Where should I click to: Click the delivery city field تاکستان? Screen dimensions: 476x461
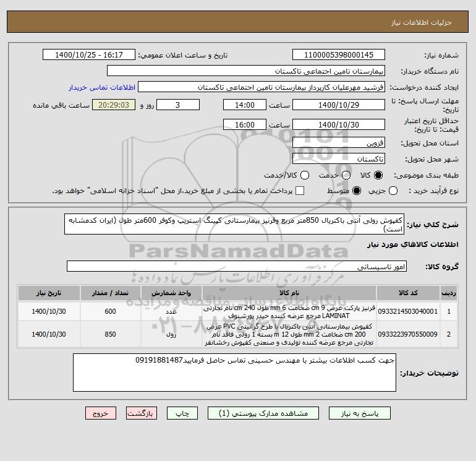339,158
